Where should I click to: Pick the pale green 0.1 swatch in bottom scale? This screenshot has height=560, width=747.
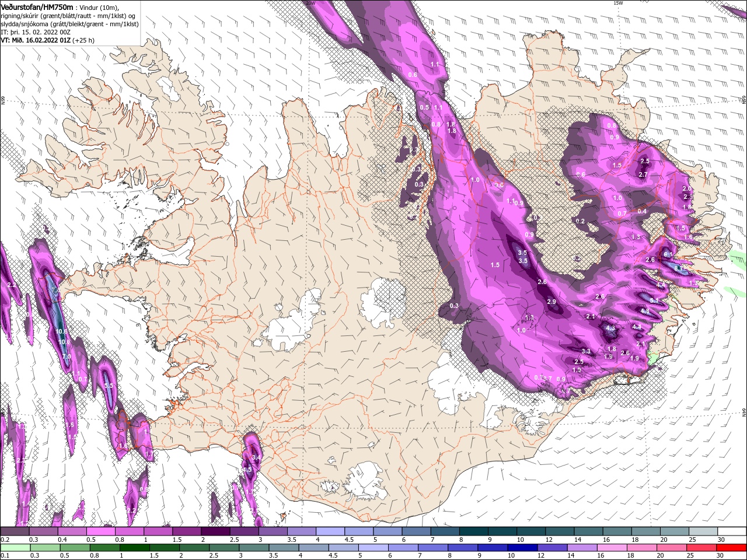pos(16,548)
